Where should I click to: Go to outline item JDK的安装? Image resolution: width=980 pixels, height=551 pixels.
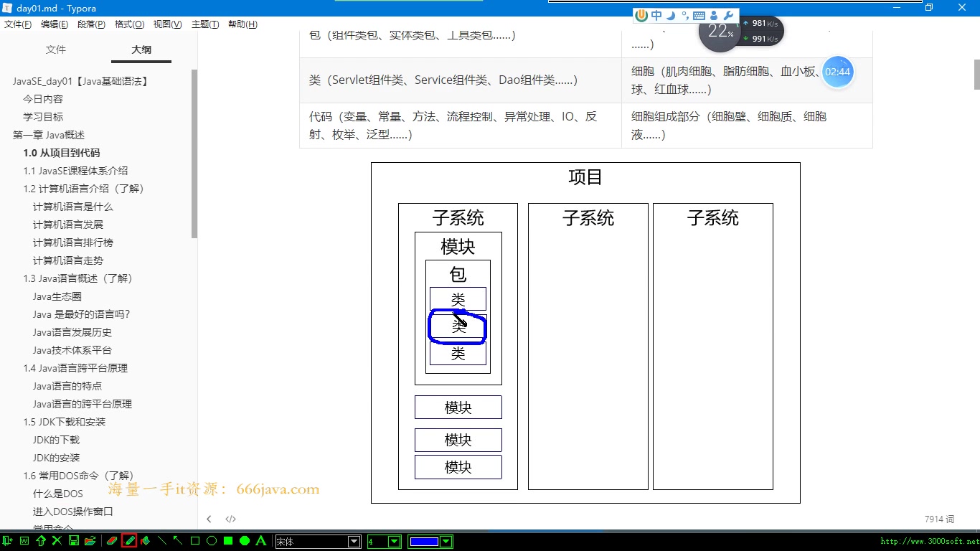click(x=57, y=458)
